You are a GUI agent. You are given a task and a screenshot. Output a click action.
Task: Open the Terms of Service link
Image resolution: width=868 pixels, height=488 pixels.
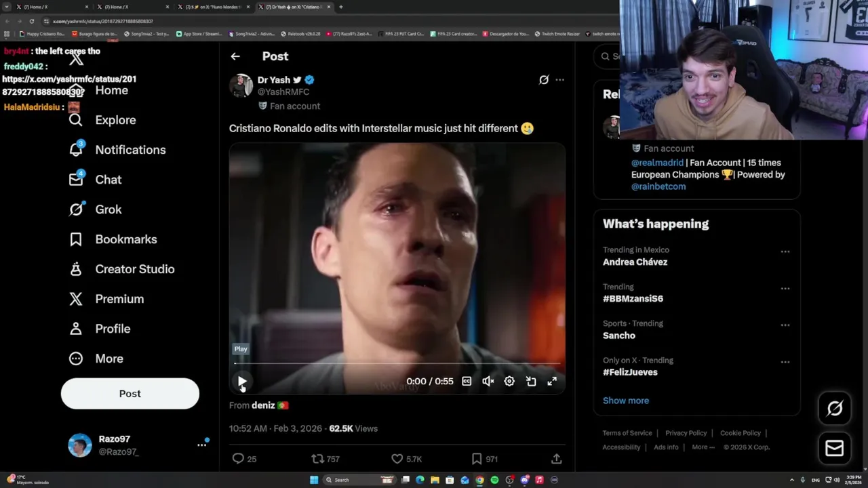[x=627, y=433]
